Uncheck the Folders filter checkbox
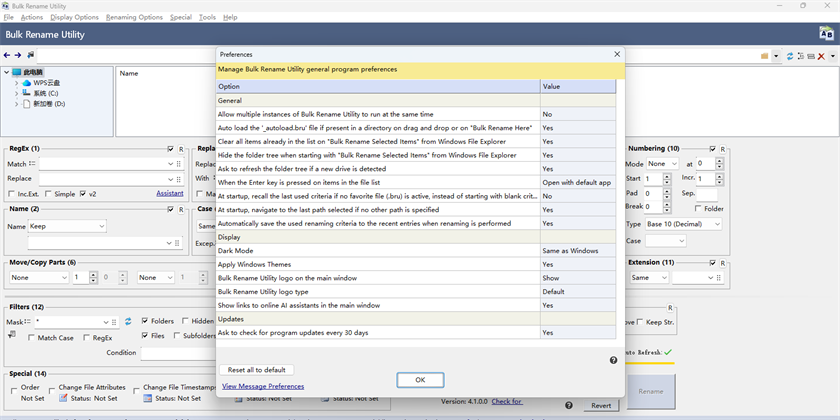This screenshot has width=840, height=420. pyautogui.click(x=146, y=322)
